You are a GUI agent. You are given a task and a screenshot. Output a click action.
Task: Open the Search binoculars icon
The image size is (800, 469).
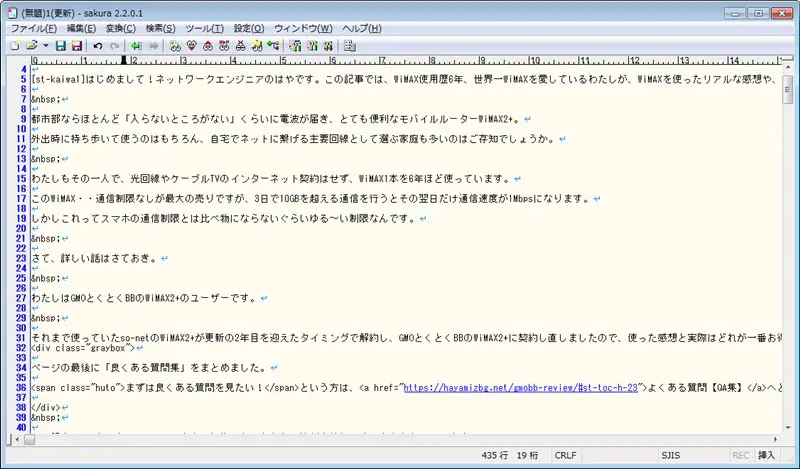tap(175, 45)
